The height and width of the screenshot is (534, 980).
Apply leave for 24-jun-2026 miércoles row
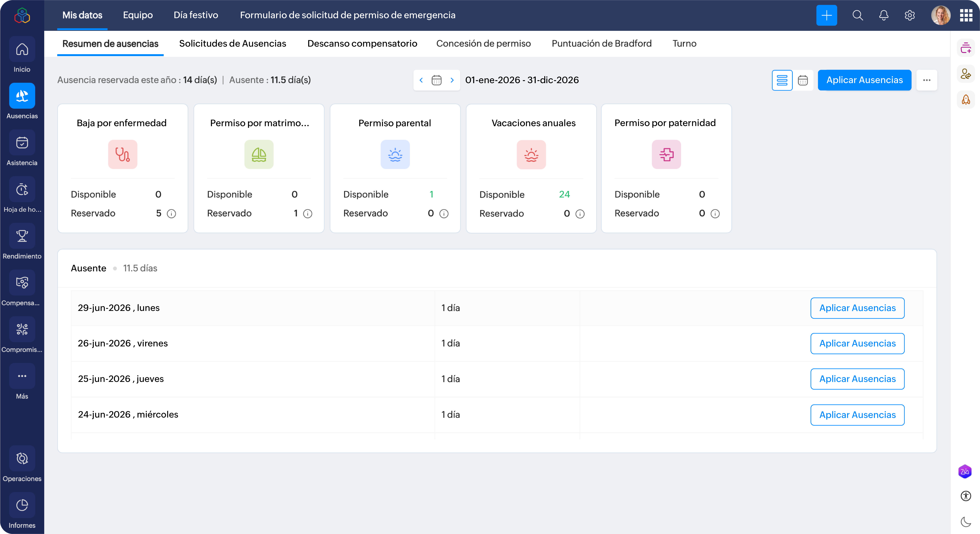tap(857, 415)
